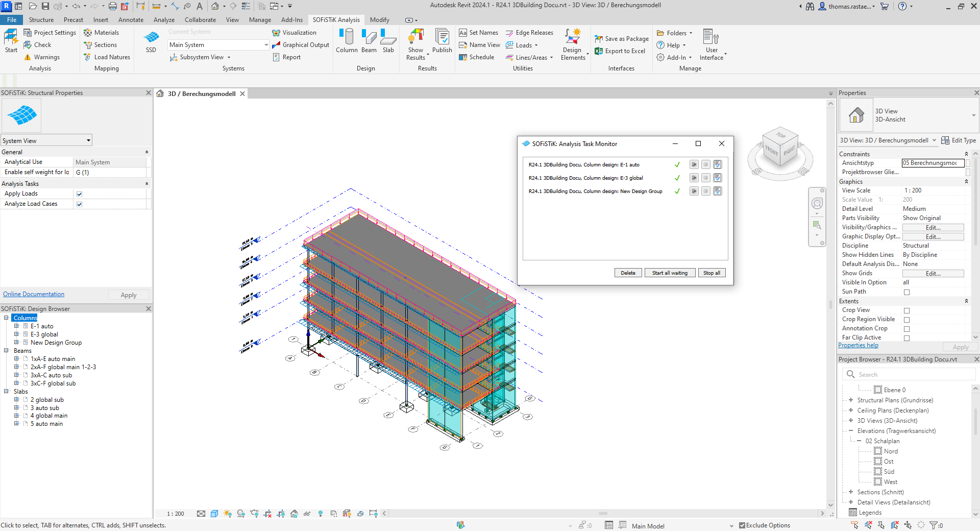Open Edge Releases utility
The image size is (980, 531).
[529, 33]
